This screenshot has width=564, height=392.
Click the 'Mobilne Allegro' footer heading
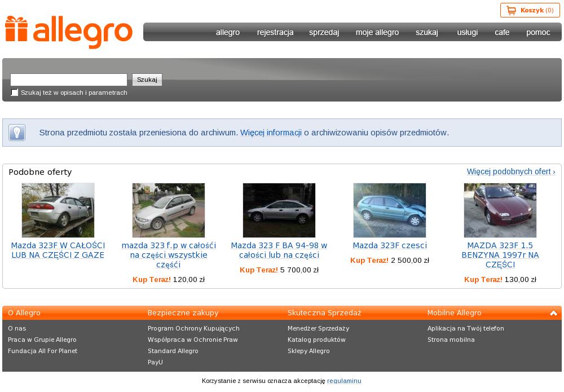(x=454, y=313)
